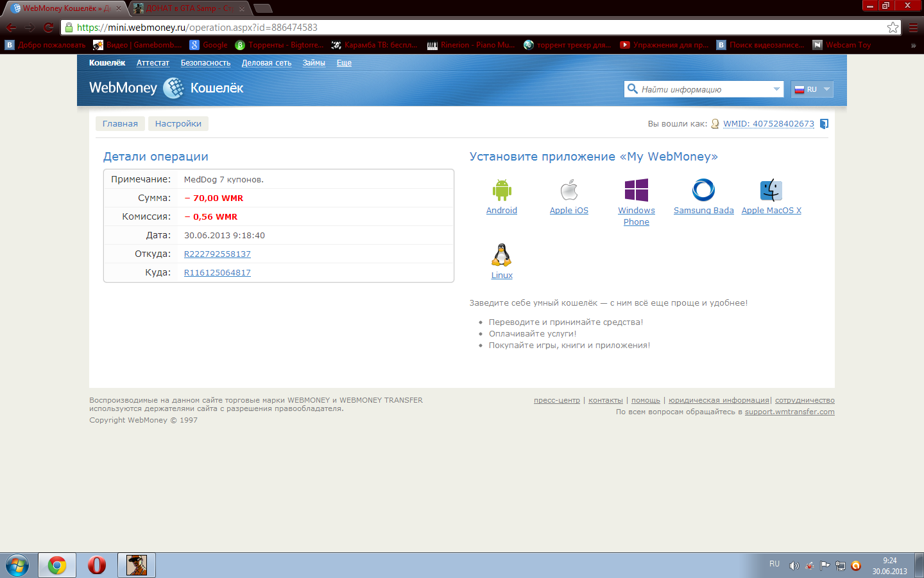924x578 pixels.
Task: Open a new browser tab
Action: [263, 8]
